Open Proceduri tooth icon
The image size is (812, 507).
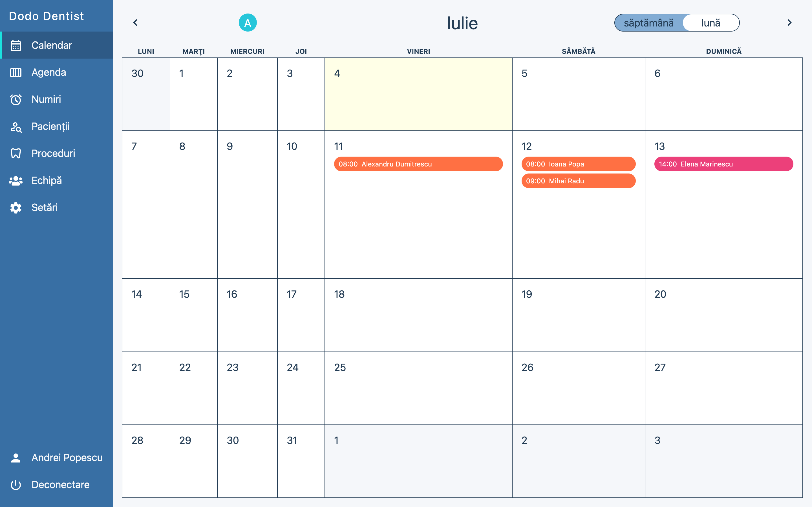pyautogui.click(x=16, y=154)
